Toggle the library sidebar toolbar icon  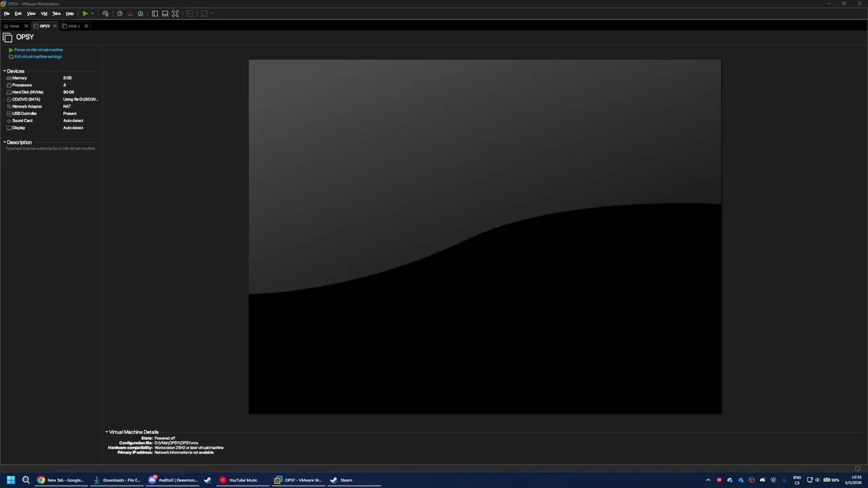pyautogui.click(x=155, y=14)
